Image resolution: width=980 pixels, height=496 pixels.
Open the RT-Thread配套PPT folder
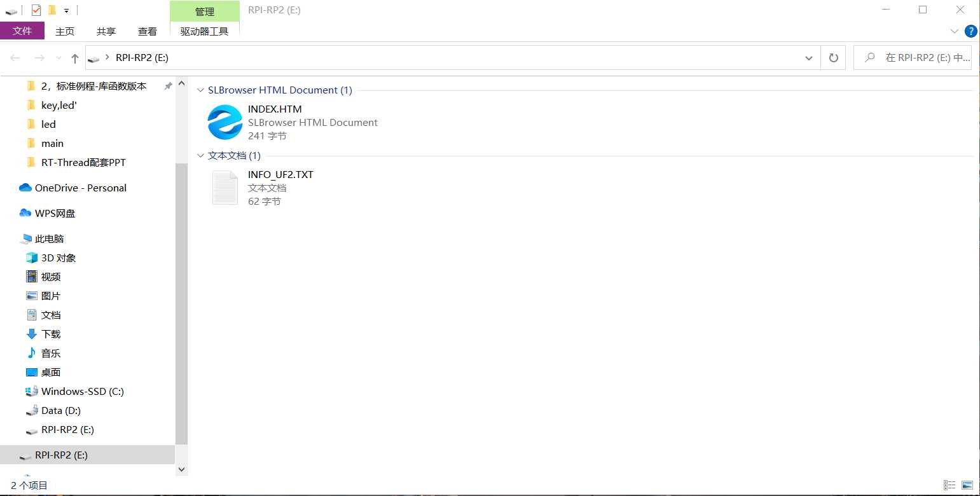tap(83, 162)
